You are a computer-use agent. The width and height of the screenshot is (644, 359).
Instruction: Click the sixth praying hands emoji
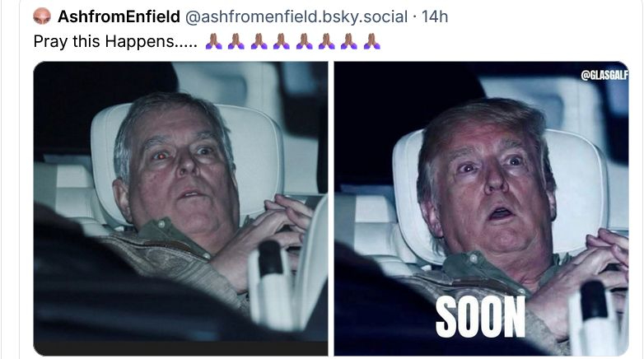click(x=326, y=41)
